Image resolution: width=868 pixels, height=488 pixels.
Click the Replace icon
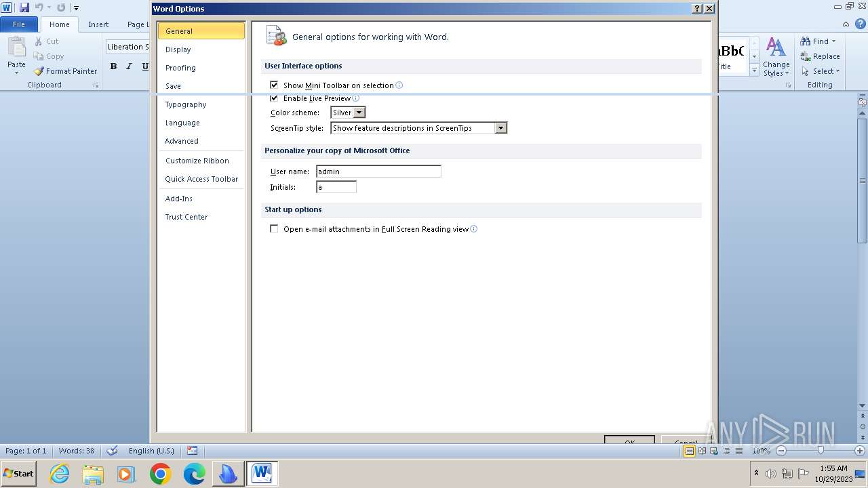[x=806, y=56]
